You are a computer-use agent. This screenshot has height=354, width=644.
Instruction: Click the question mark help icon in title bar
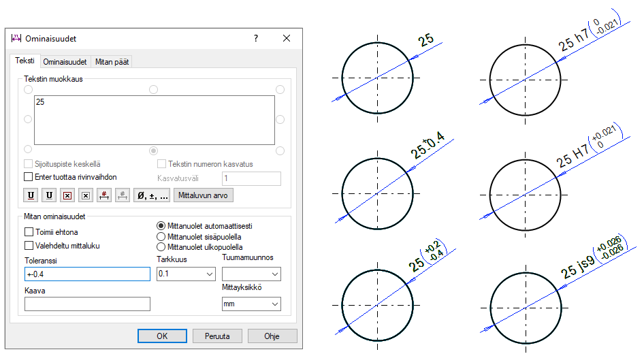[x=256, y=39]
